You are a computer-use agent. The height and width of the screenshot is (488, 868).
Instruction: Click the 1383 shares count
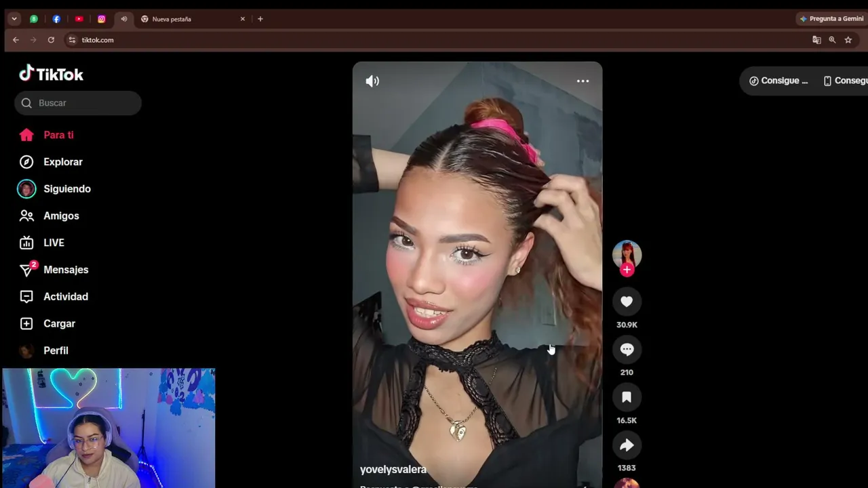click(x=627, y=468)
